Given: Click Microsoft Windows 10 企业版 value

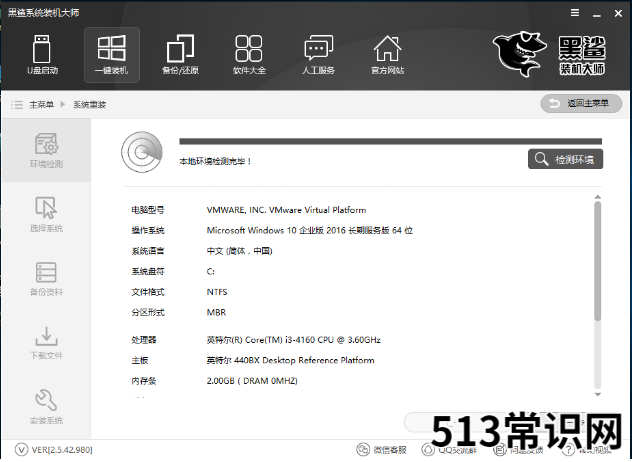Looking at the screenshot, I should click(310, 231).
